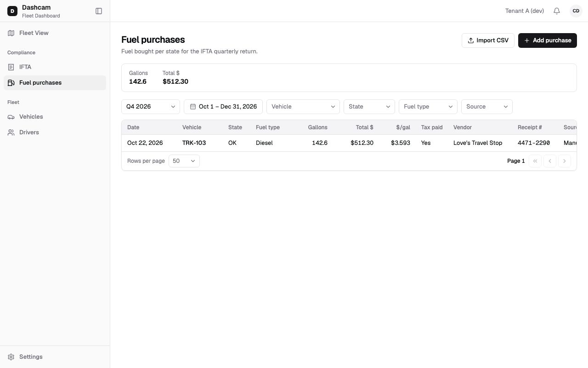Open the Oct 1 – Dec 31 date range picker
Screen dimensions: 588x368
pyautogui.click(x=223, y=107)
